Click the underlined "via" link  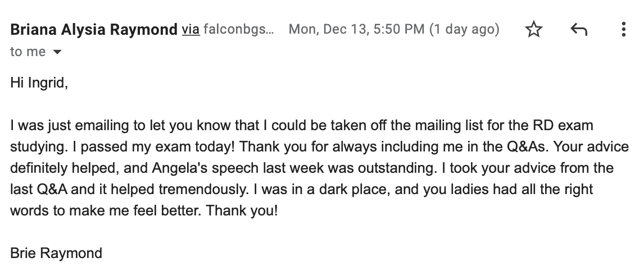pos(191,30)
